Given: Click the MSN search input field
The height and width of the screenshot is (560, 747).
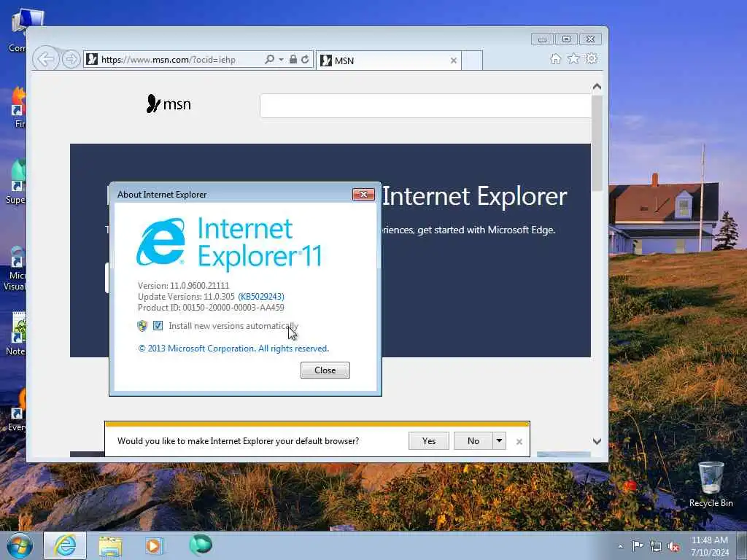Looking at the screenshot, I should point(425,106).
